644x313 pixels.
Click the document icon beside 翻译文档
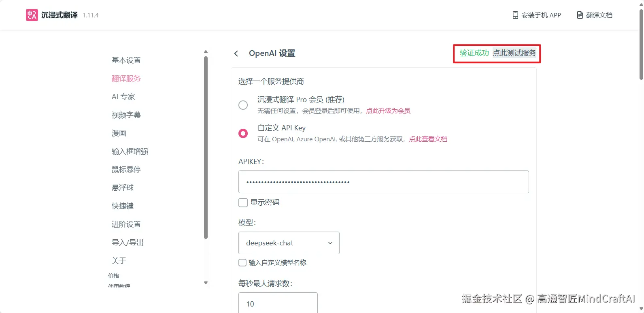pyautogui.click(x=580, y=15)
